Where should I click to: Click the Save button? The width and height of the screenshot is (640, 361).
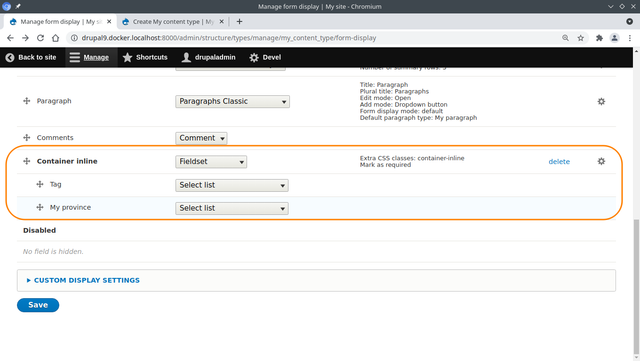(38, 305)
